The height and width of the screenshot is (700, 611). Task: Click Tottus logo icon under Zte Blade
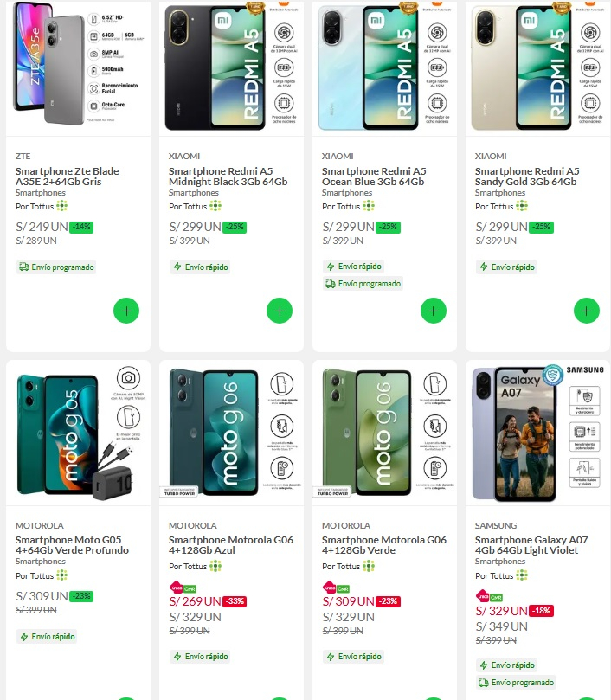(62, 206)
